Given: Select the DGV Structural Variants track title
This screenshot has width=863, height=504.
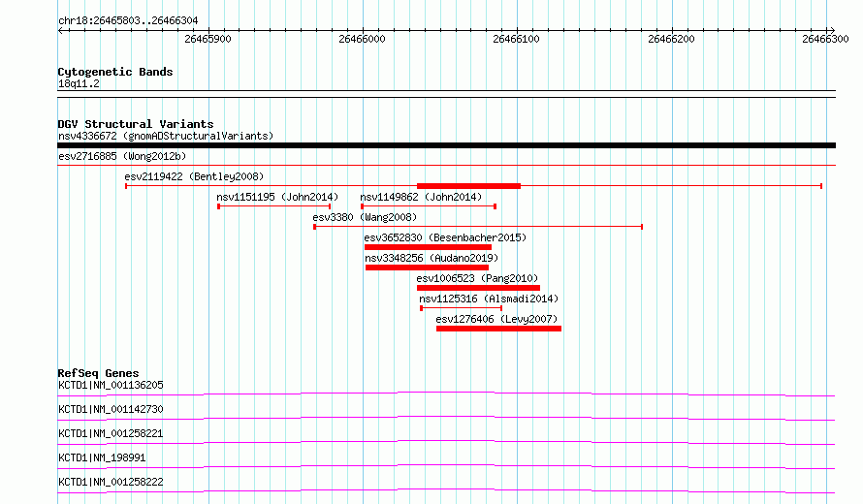Looking at the screenshot, I should point(136,124).
